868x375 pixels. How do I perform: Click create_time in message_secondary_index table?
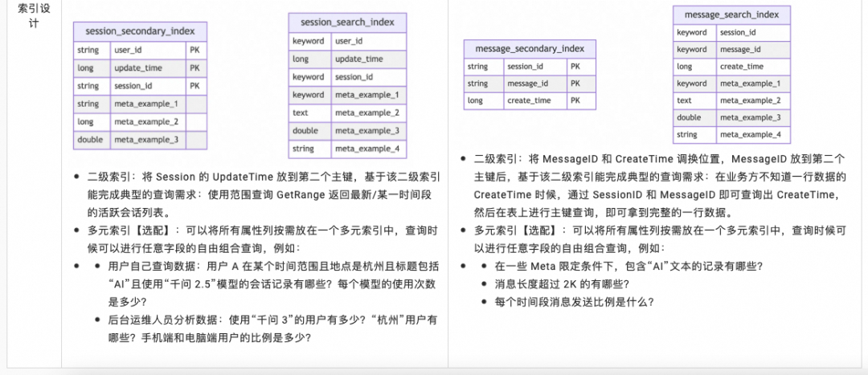click(529, 100)
